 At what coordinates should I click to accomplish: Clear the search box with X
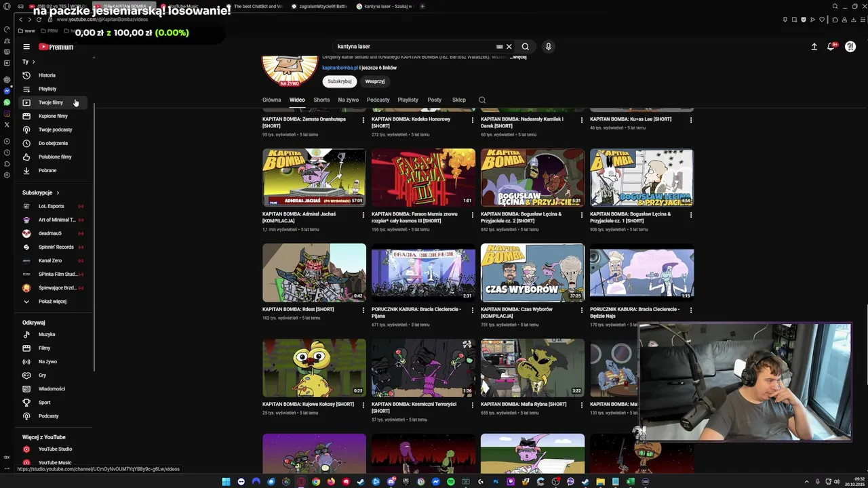click(x=509, y=47)
